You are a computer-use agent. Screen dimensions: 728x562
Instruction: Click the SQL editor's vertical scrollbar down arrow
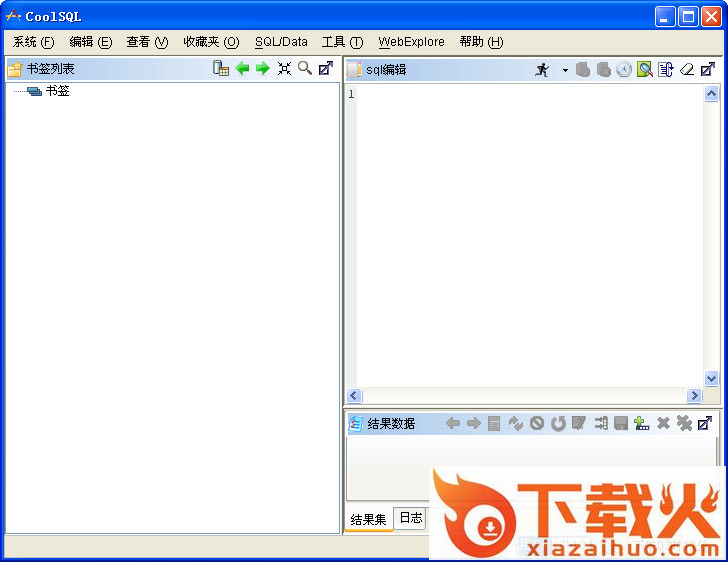[711, 379]
